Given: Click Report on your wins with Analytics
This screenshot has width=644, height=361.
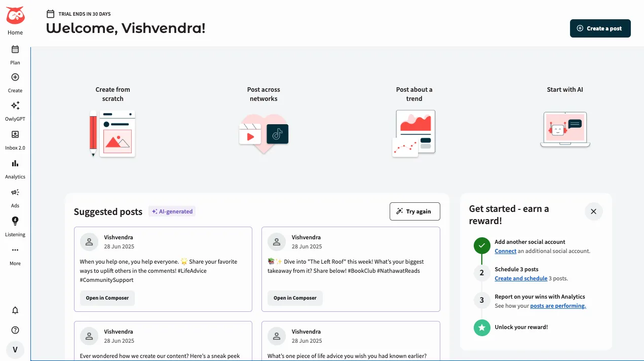Looking at the screenshot, I should point(540,297).
